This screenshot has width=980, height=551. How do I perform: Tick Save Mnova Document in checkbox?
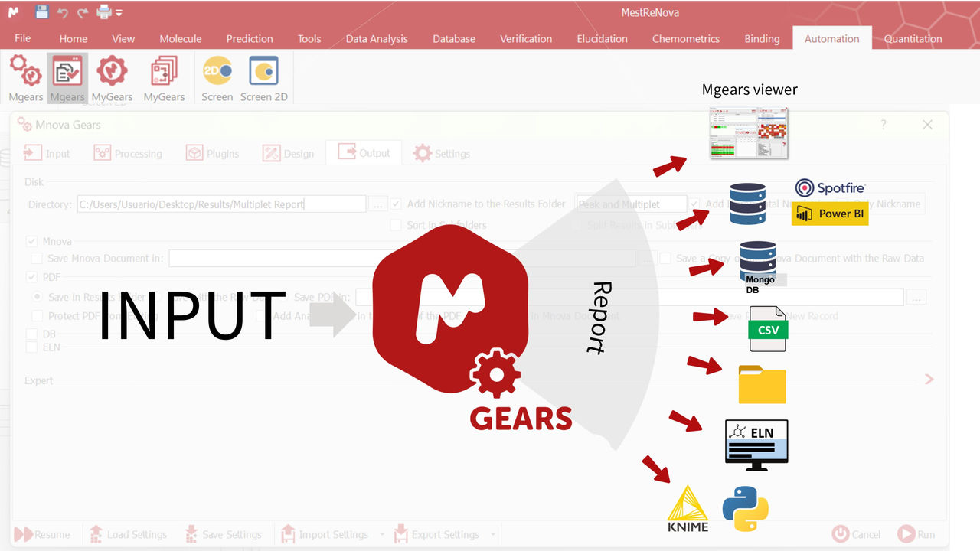(x=37, y=259)
